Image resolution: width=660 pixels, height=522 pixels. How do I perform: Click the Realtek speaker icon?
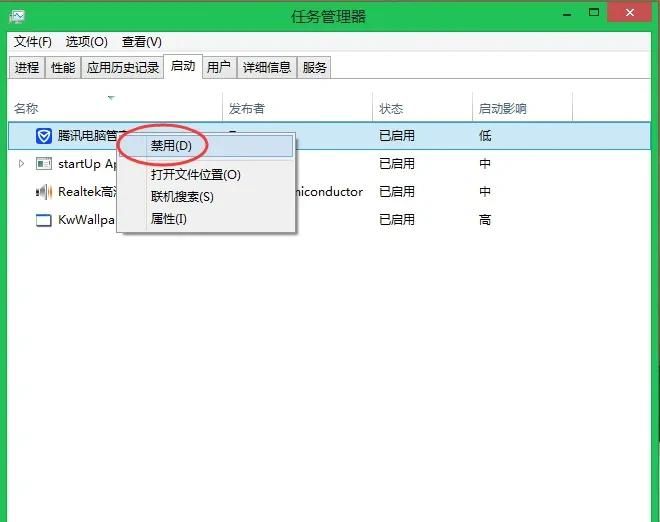pos(44,192)
